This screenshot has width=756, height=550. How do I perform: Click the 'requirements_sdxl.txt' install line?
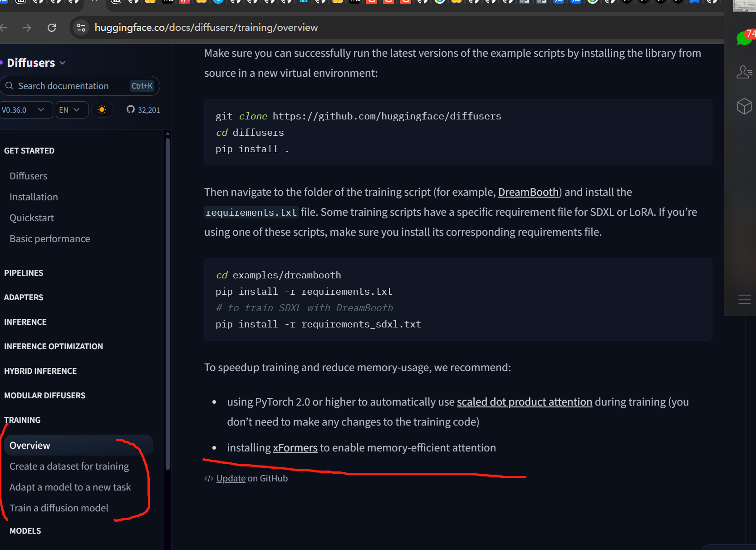coord(318,324)
